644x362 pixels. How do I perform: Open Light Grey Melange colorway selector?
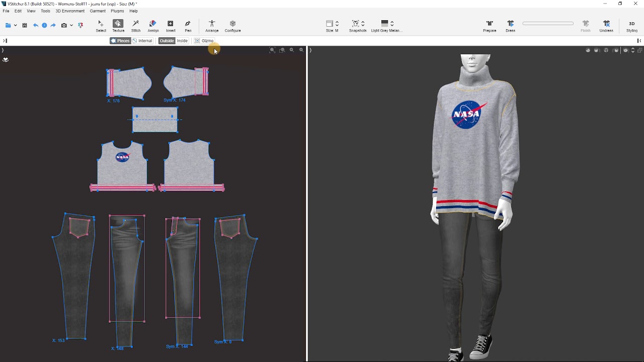click(x=386, y=26)
